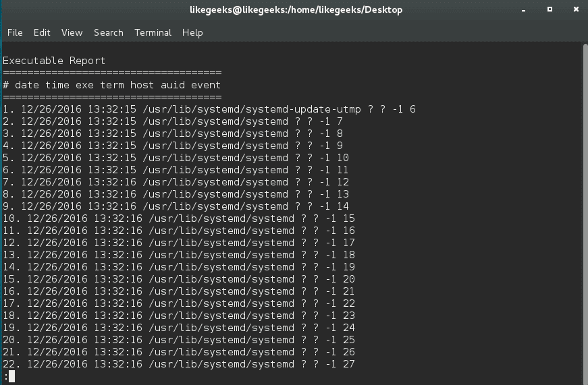Image resolution: width=588 pixels, height=385 pixels.
Task: Maximize the terminal window
Action: tap(550, 9)
